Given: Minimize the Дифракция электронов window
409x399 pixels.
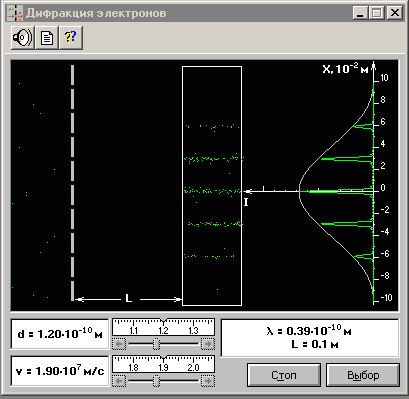Looking at the screenshot, I should [359, 13].
